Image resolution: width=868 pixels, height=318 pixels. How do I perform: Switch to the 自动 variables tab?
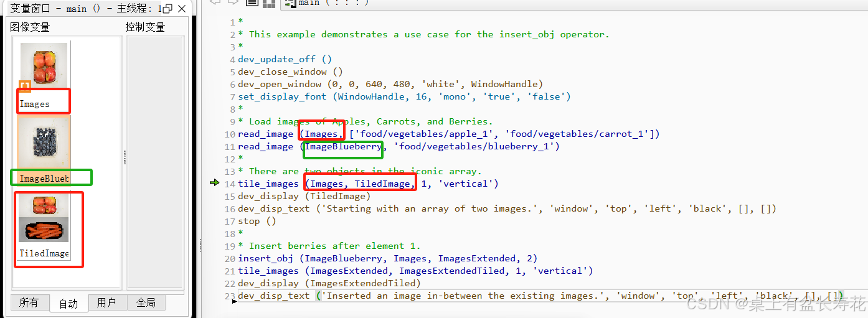68,304
